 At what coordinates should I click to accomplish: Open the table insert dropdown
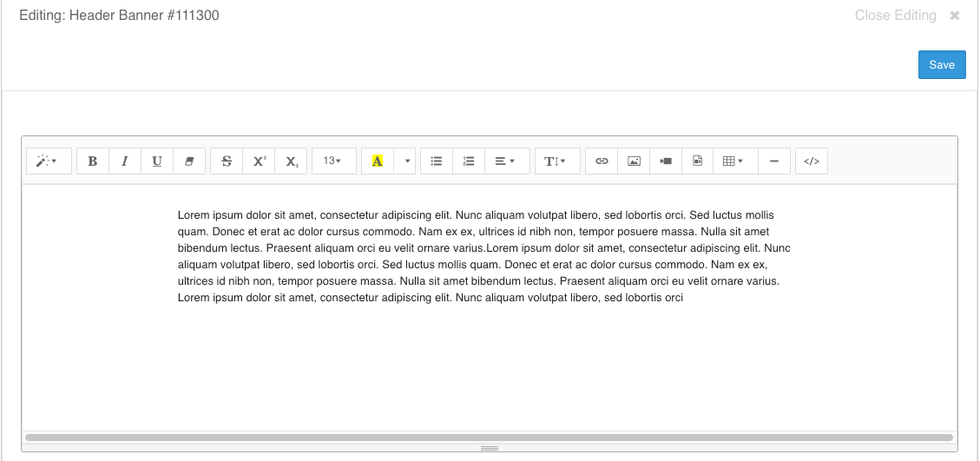(735, 161)
